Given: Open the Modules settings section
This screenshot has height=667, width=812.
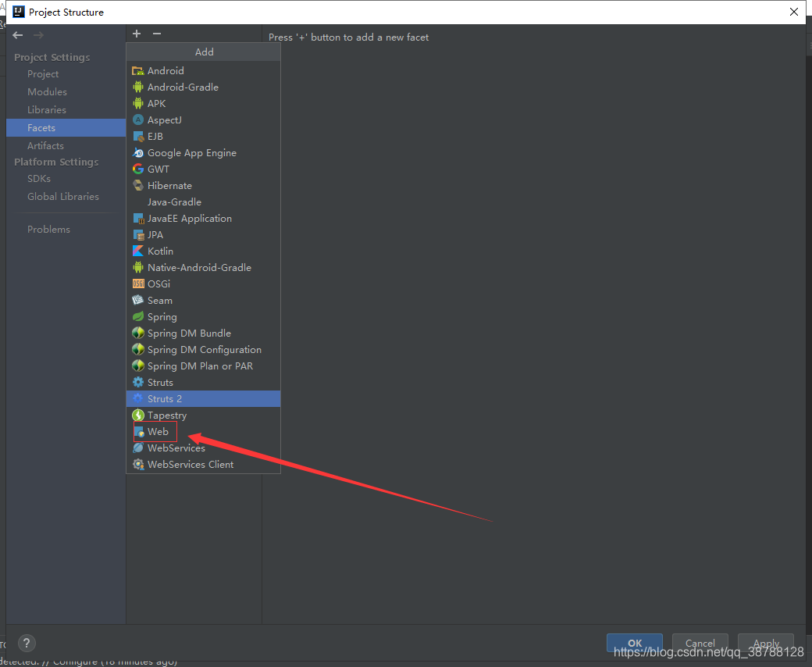Looking at the screenshot, I should [66, 91].
